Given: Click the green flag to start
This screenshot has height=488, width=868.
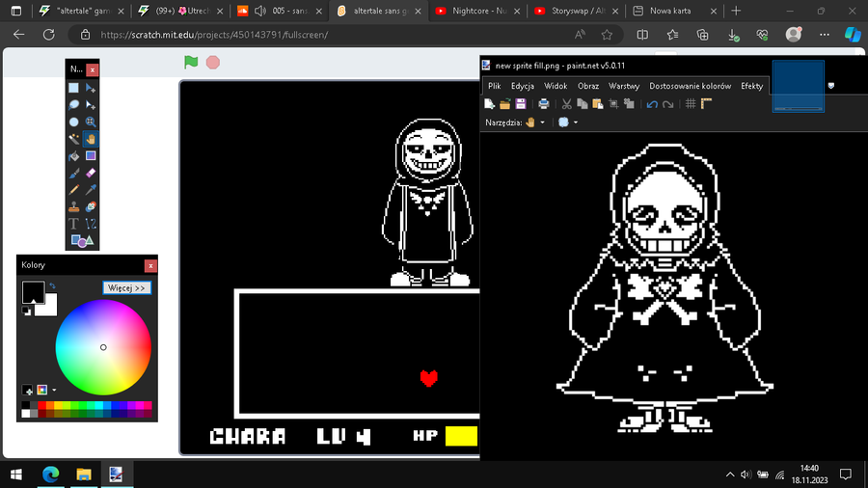Looking at the screenshot, I should coord(191,63).
